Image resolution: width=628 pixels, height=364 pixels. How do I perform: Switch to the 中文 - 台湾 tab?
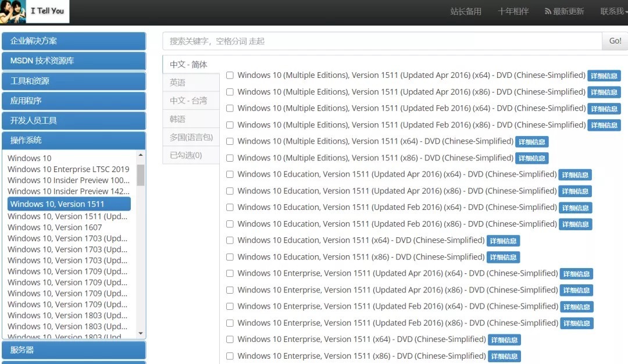pos(188,101)
